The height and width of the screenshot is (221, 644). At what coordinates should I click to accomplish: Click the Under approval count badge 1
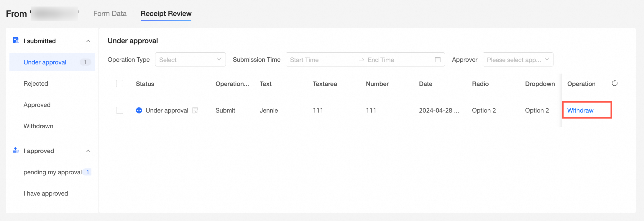click(x=86, y=62)
